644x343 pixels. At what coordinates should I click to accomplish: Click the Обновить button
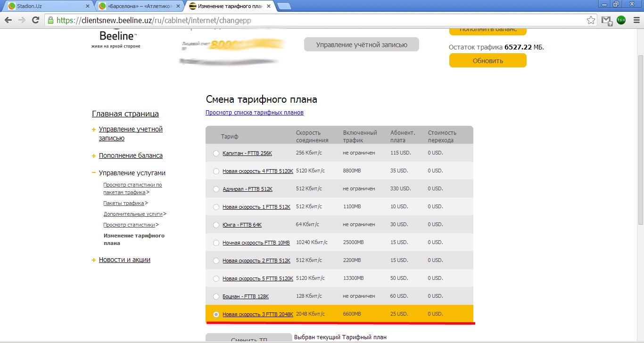(x=488, y=61)
